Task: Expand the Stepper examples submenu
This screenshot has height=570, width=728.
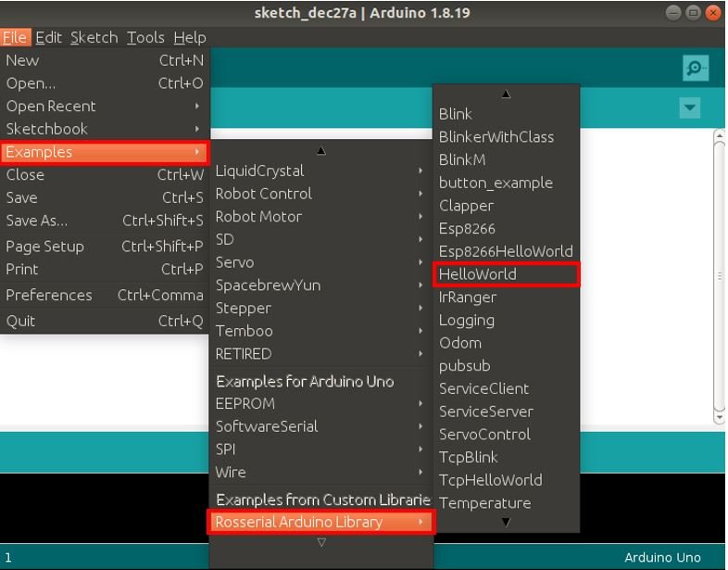Action: [x=320, y=308]
